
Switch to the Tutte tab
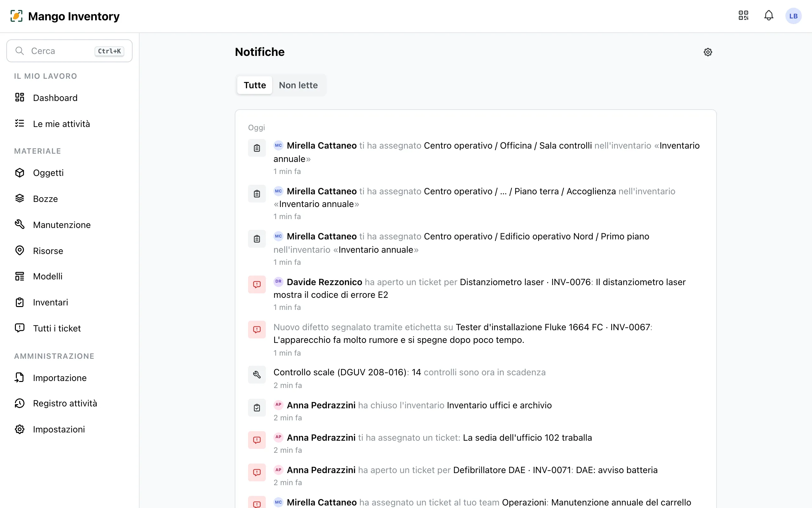click(255, 85)
